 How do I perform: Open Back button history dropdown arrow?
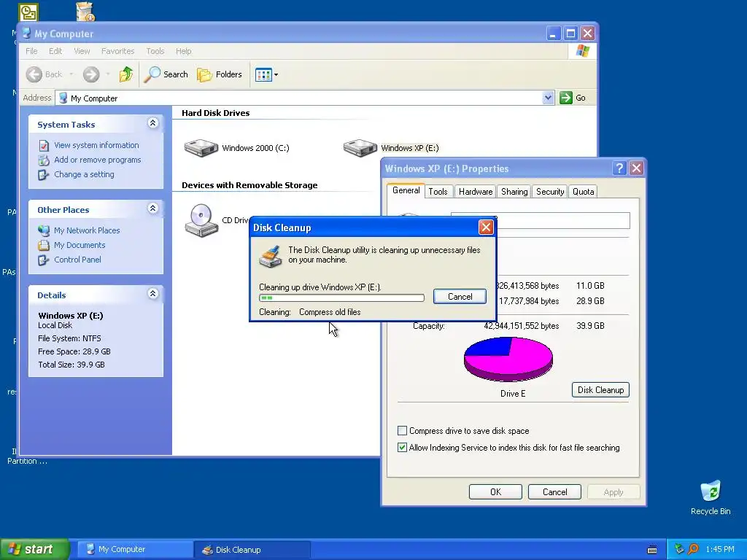(x=71, y=74)
